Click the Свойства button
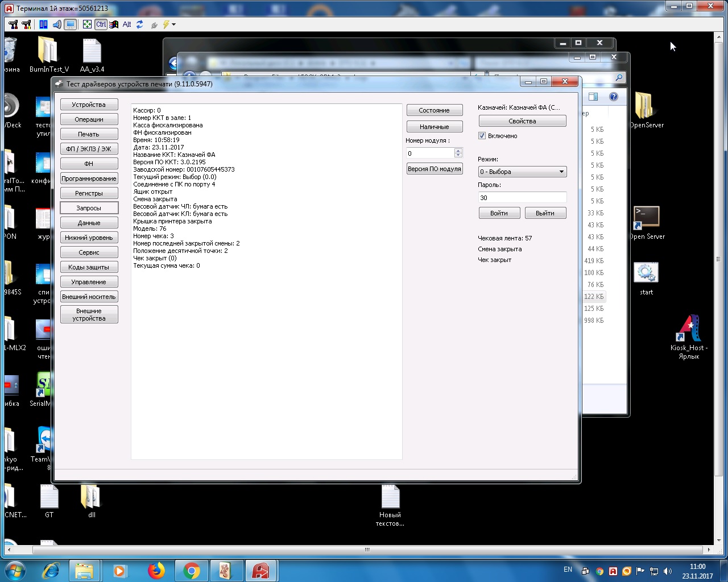728x582 pixels. point(522,121)
